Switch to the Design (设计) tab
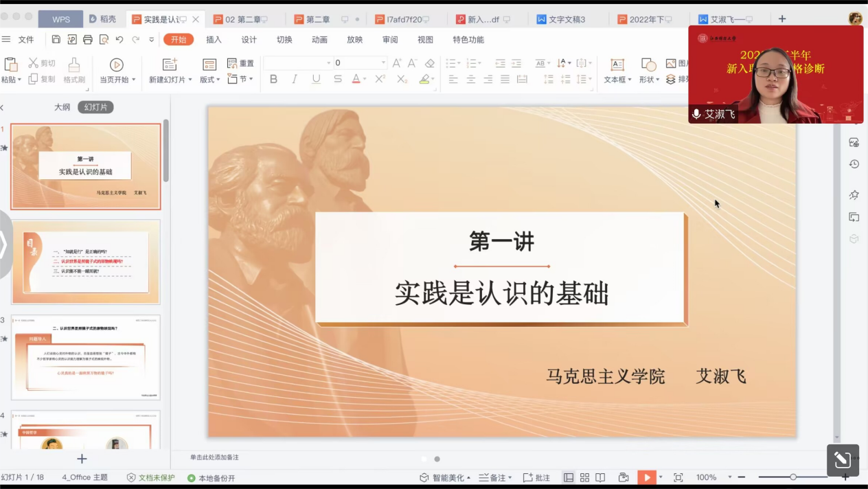868x489 pixels. 249,40
